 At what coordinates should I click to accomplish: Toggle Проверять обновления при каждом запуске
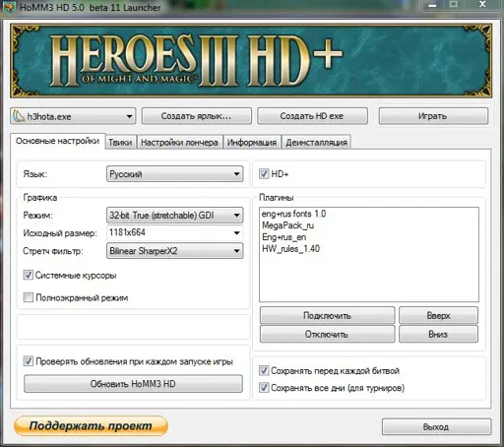(29, 361)
